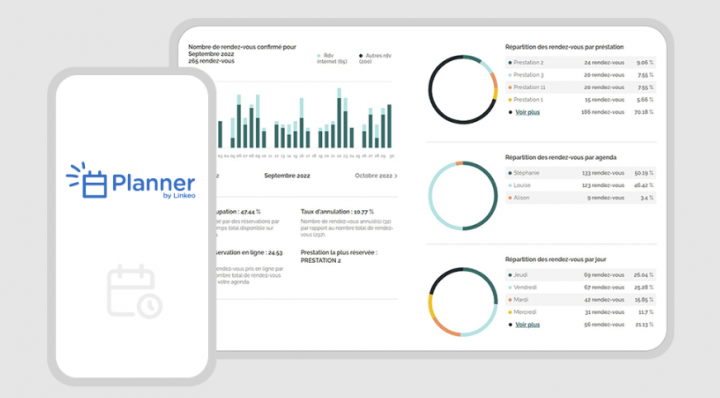Screen dimensions: 720x398
Task: Click the Planner by Linkeo logo
Action: (x=131, y=180)
